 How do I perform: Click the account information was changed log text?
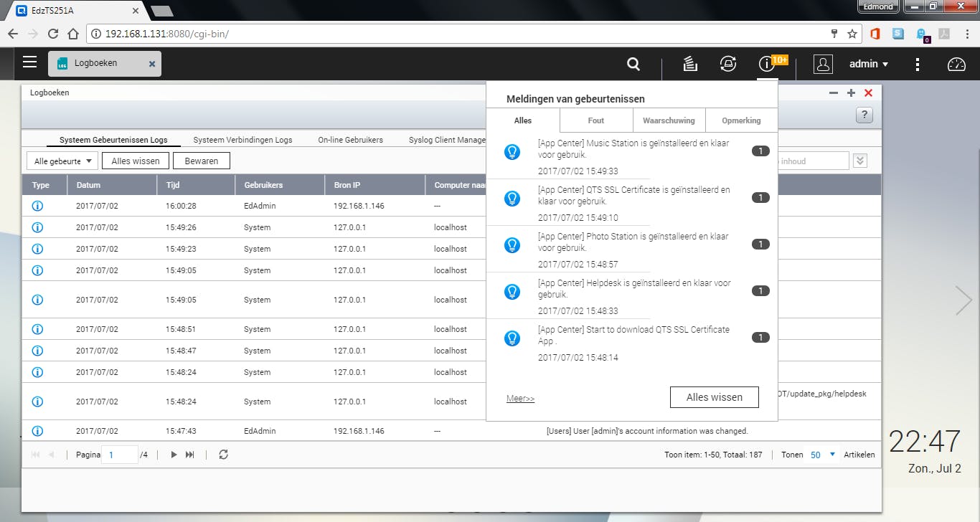[x=647, y=431]
